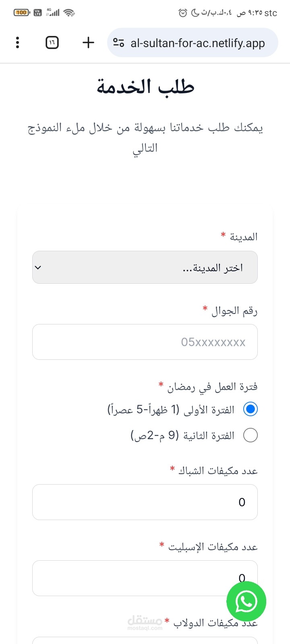Open the browser three-dot menu
The image size is (290, 644).
point(17,43)
